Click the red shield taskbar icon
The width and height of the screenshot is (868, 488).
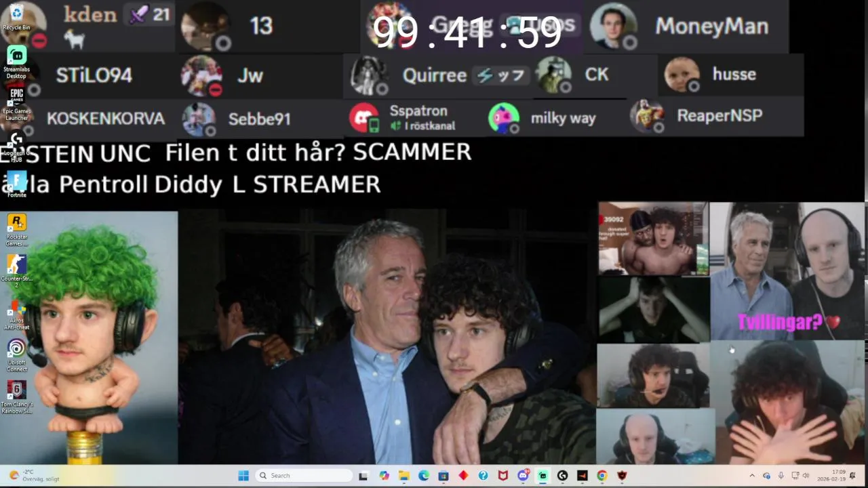pyautogui.click(x=622, y=476)
